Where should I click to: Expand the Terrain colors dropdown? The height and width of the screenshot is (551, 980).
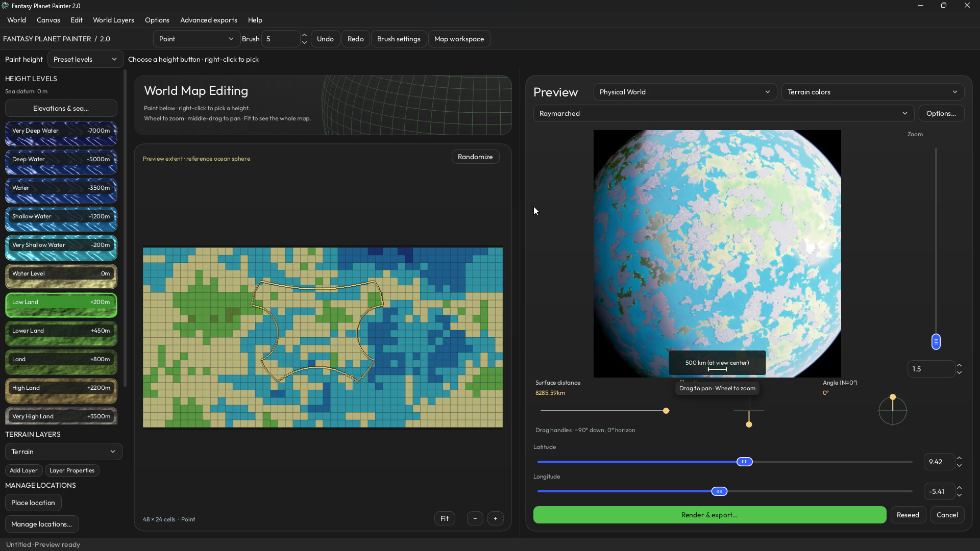(873, 92)
